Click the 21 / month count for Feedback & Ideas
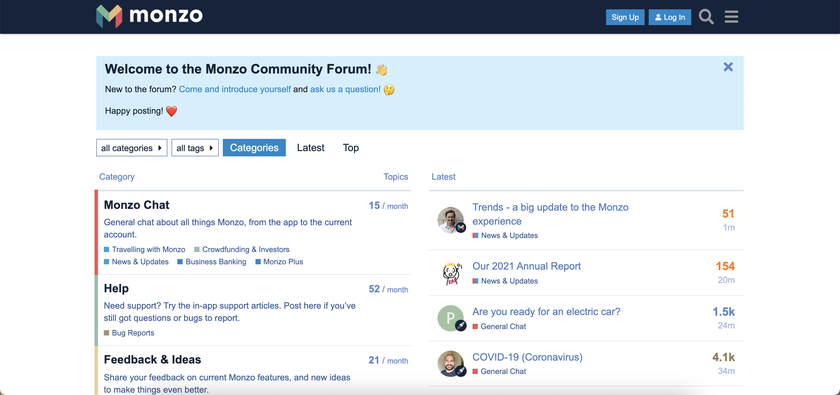Image resolution: width=840 pixels, height=395 pixels. pyautogui.click(x=388, y=361)
